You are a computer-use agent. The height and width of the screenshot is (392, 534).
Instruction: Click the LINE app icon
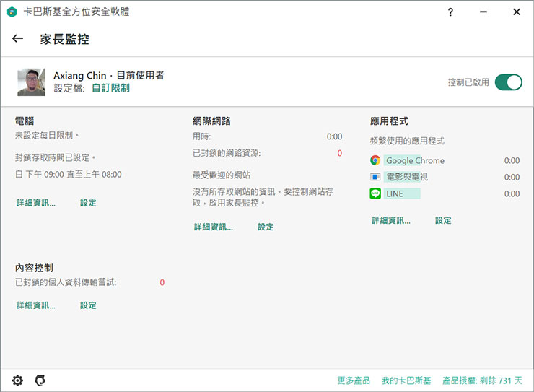[375, 193]
